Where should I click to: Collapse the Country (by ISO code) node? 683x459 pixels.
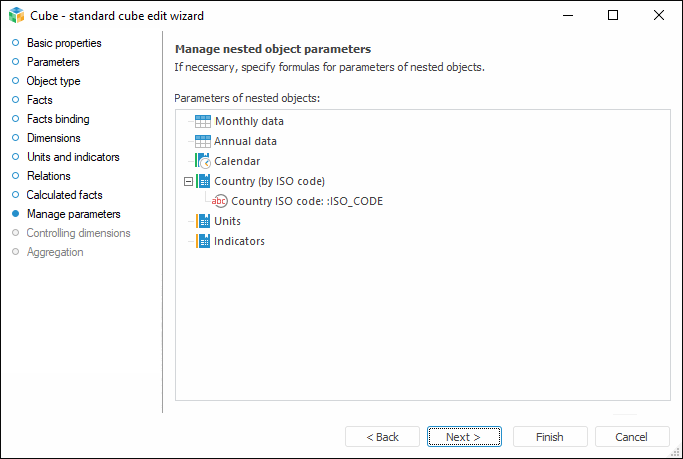pyautogui.click(x=187, y=181)
